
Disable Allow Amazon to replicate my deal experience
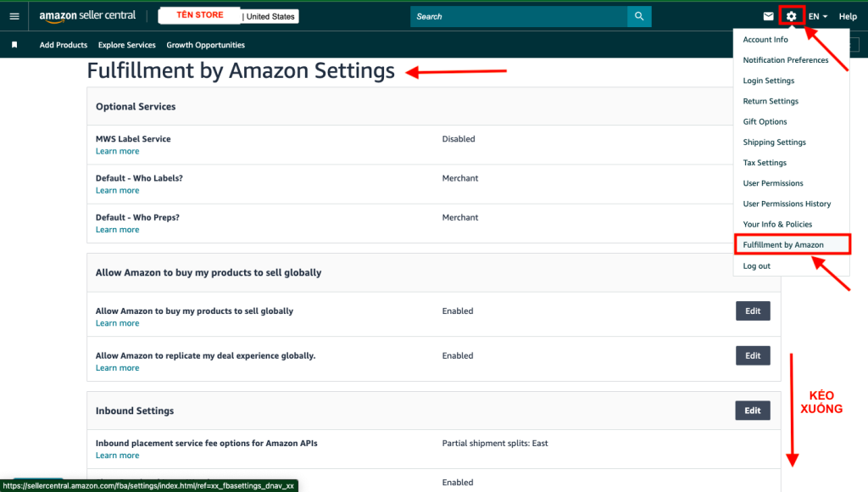point(752,355)
